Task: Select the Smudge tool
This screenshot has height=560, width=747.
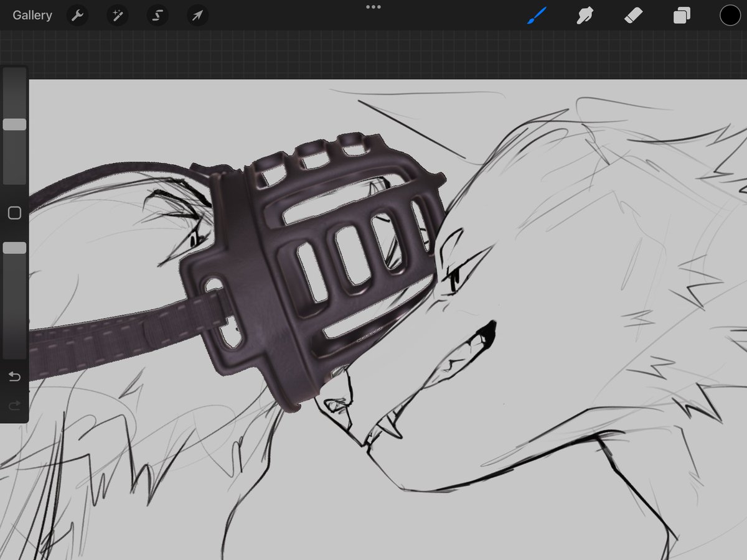Action: coord(585,16)
